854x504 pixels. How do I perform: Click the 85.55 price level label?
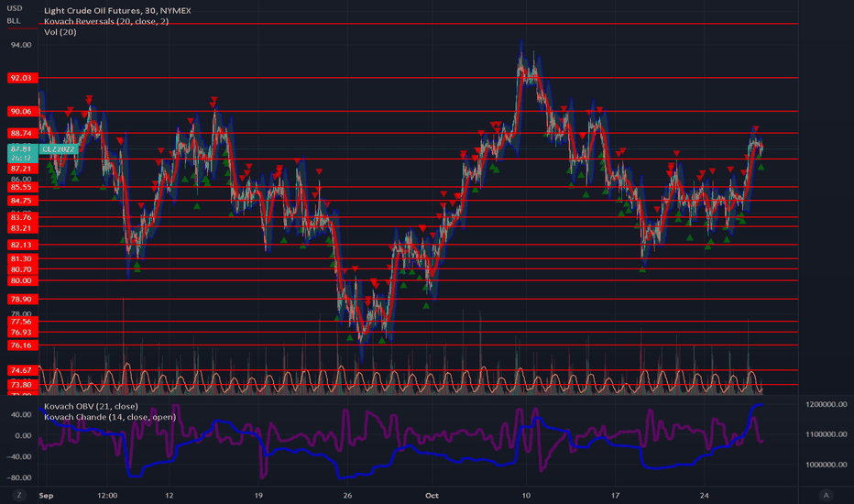click(x=22, y=187)
